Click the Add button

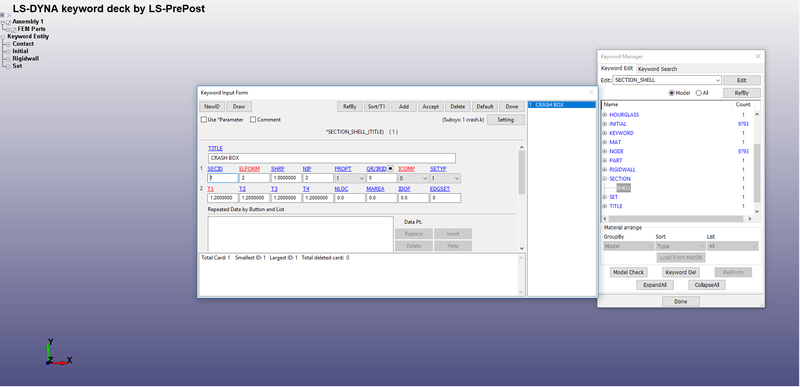pos(404,107)
